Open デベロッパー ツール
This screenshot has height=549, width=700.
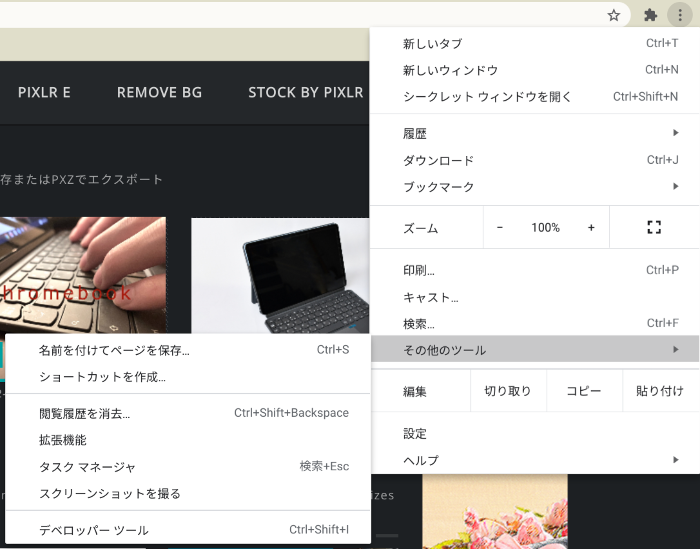188,530
